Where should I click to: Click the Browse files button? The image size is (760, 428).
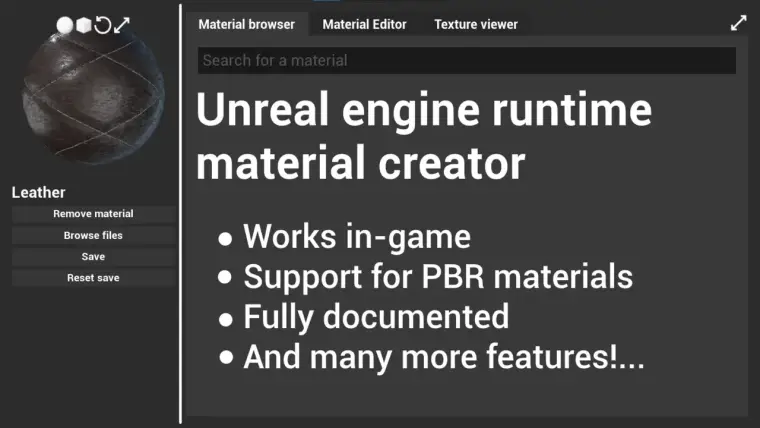(x=93, y=236)
